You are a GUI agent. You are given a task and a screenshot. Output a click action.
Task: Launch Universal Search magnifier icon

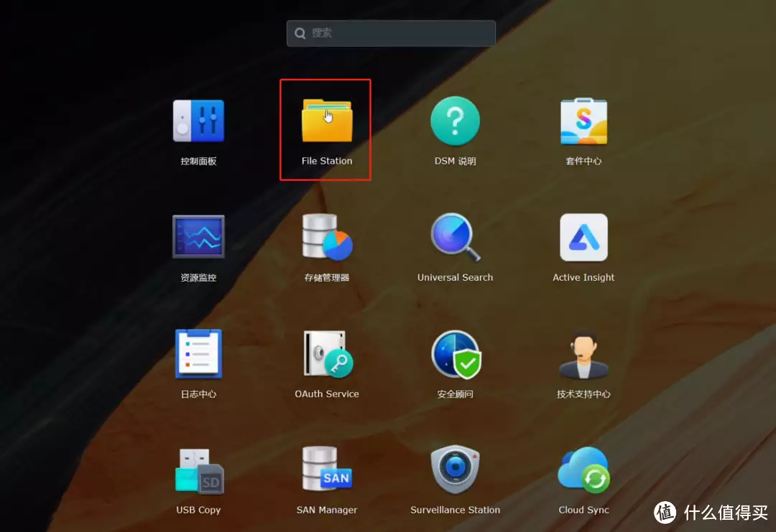456,238
